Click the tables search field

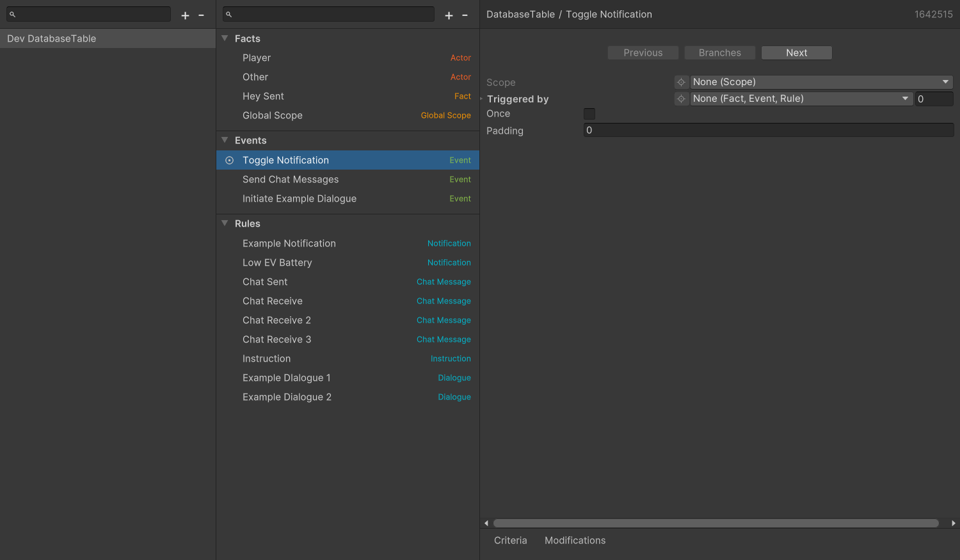tap(89, 14)
